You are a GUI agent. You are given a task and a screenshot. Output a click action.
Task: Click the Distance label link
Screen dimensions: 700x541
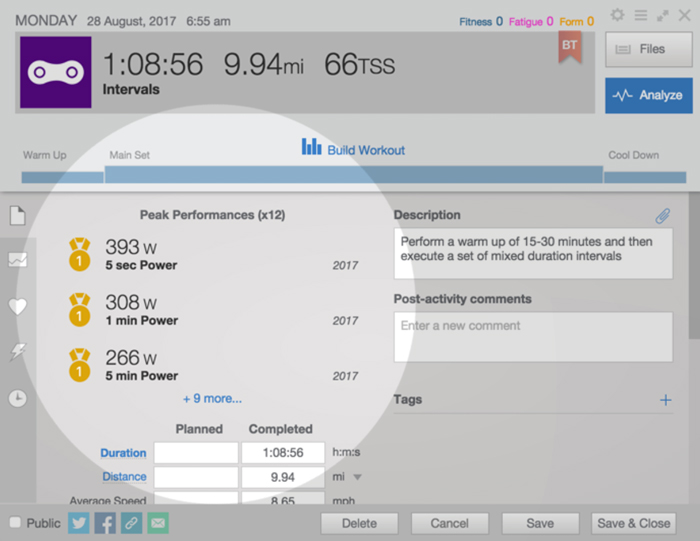(125, 476)
